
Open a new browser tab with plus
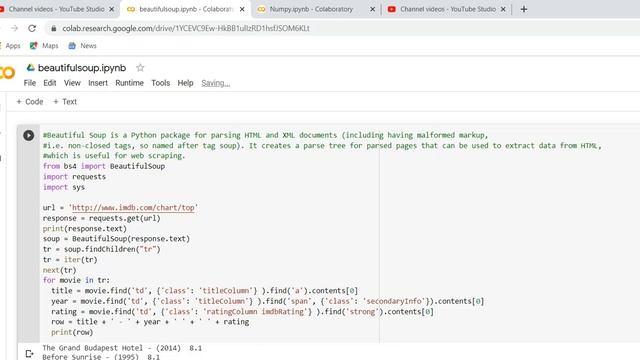524,9
